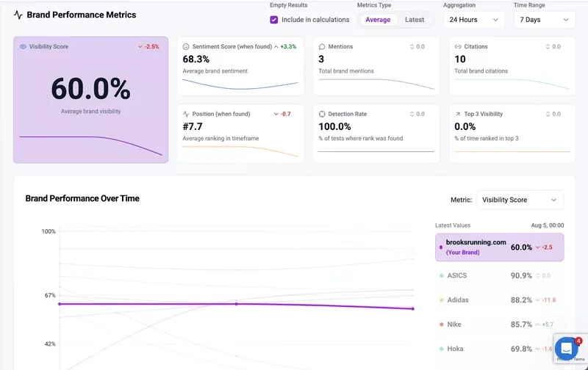This screenshot has height=370, width=588.
Task: Switch metrics type to Latest
Action: click(x=415, y=20)
